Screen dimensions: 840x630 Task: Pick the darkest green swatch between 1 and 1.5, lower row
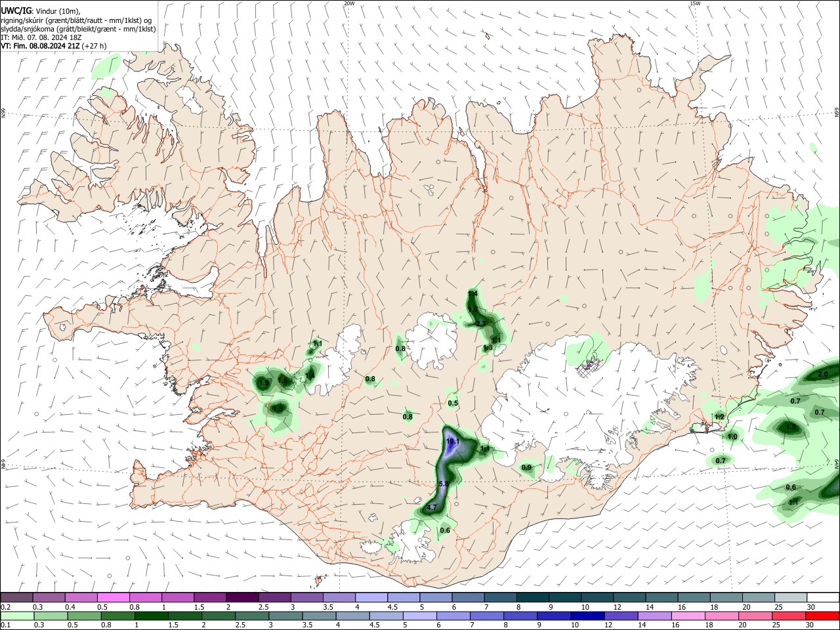pyautogui.click(x=152, y=616)
